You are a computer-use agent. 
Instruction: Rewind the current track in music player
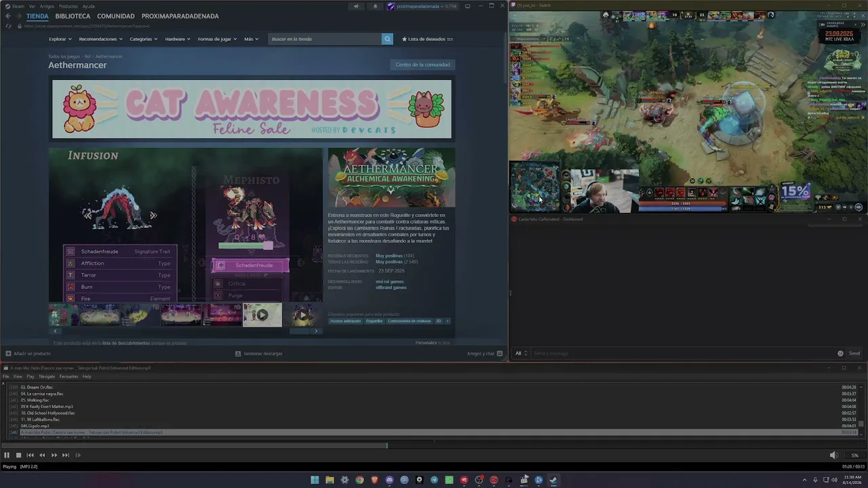pos(42,455)
